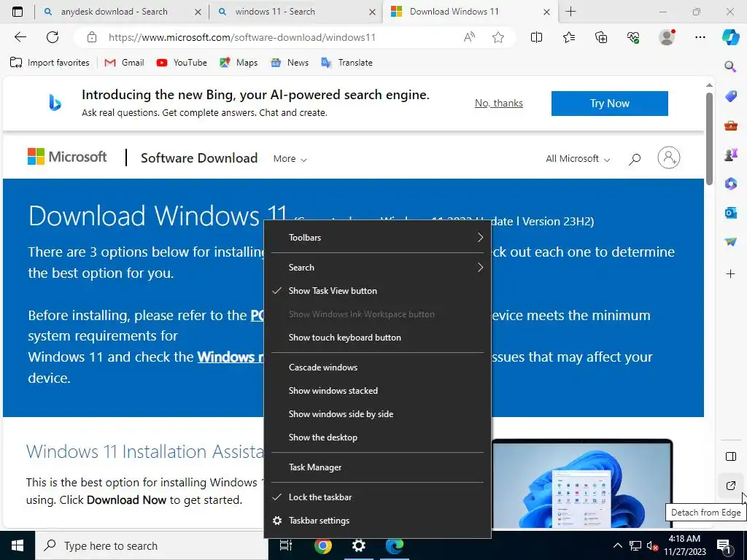Screen dimensions: 747x560
Task: Open the Favorites list icon
Action: pyautogui.click(x=569, y=37)
